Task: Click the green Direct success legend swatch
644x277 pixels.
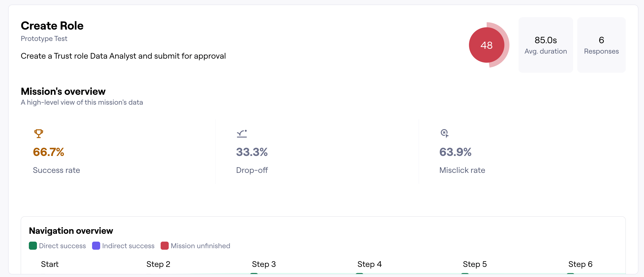Action: tap(33, 246)
